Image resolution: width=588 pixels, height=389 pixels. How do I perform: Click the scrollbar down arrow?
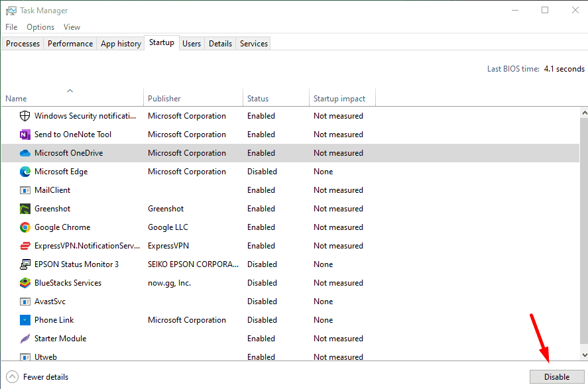[584, 355]
